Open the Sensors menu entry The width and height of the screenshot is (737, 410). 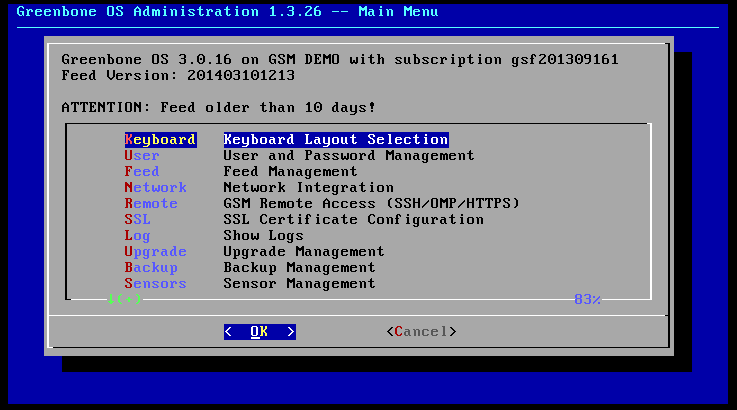156,284
